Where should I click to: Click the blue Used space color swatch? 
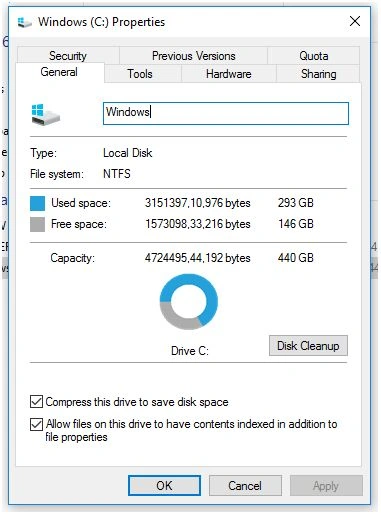tap(37, 203)
